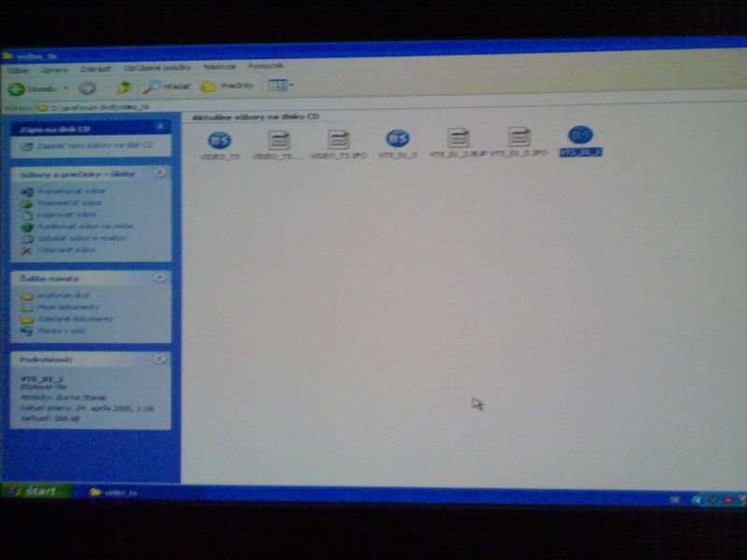Screen dimensions: 747x560
Task: Select the VTS_01_0.BUP file
Action: point(458,139)
